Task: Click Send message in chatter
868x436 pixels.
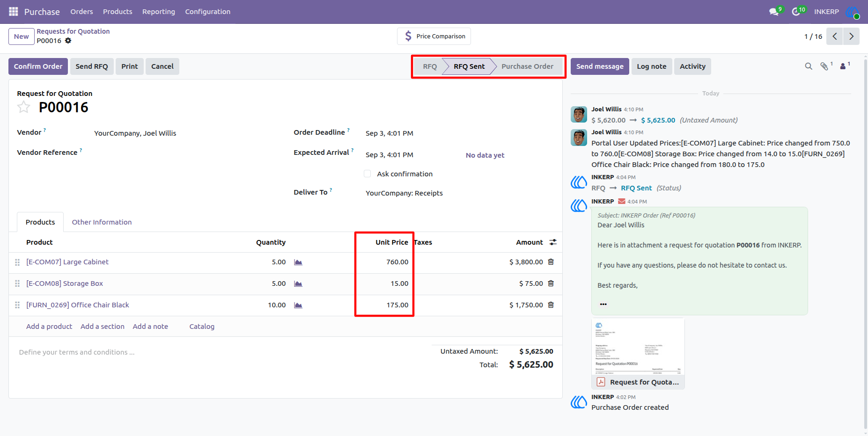Action: click(600, 66)
